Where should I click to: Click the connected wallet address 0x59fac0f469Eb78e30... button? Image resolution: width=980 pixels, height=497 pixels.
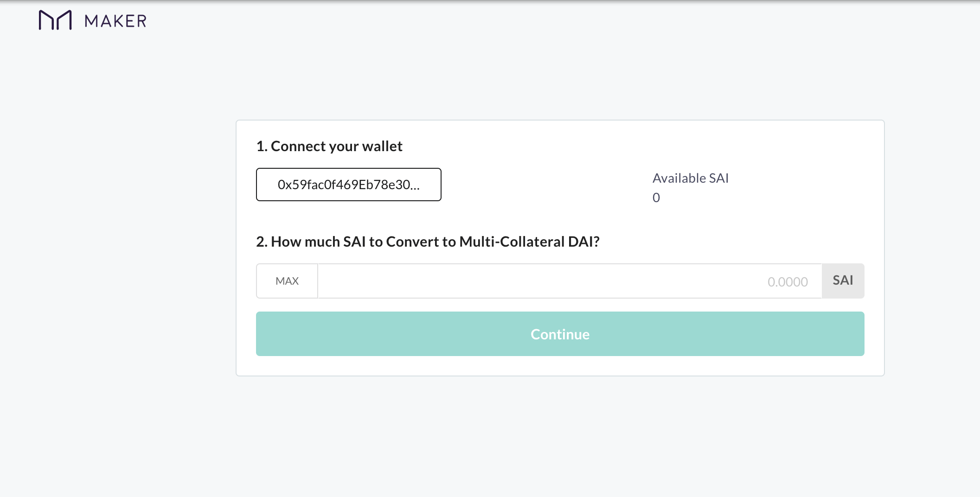pos(348,185)
